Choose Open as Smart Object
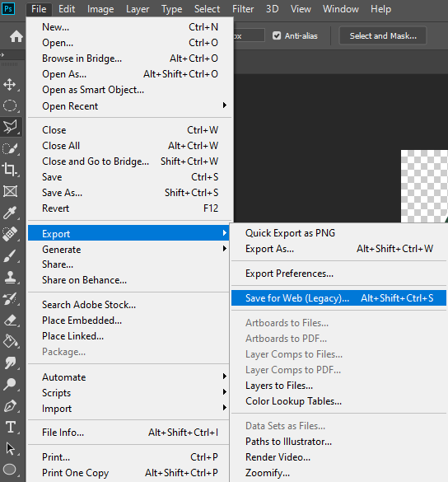Image resolution: width=448 pixels, height=482 pixels. pyautogui.click(x=129, y=90)
